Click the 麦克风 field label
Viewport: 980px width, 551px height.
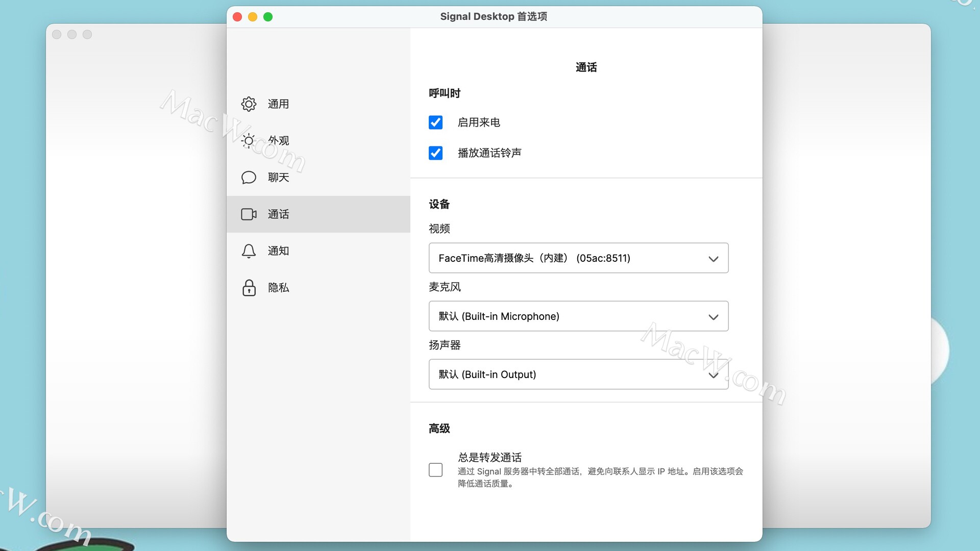(x=445, y=287)
